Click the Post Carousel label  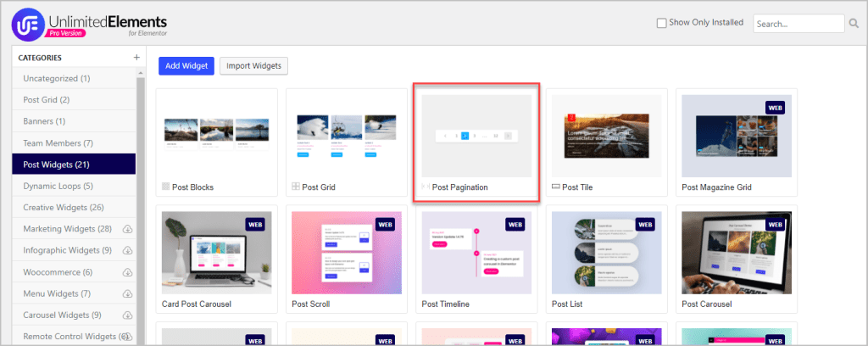tap(707, 304)
